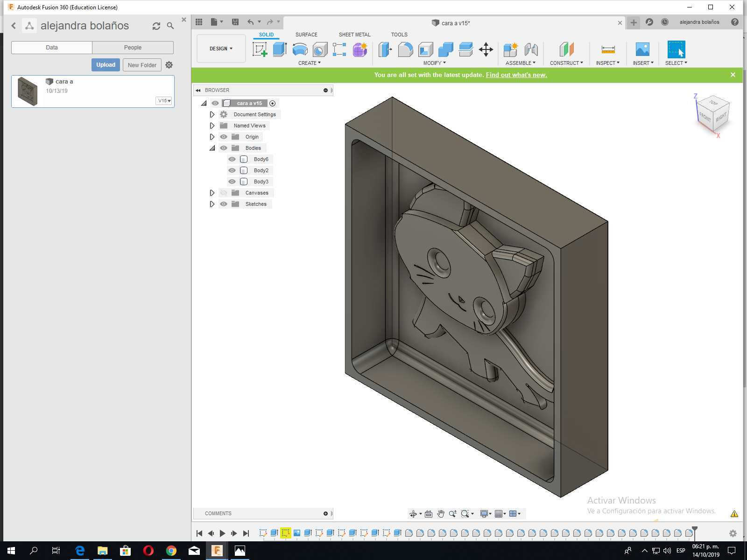Viewport: 747px width, 560px height.
Task: Select the Joint tool icon
Action: (531, 49)
